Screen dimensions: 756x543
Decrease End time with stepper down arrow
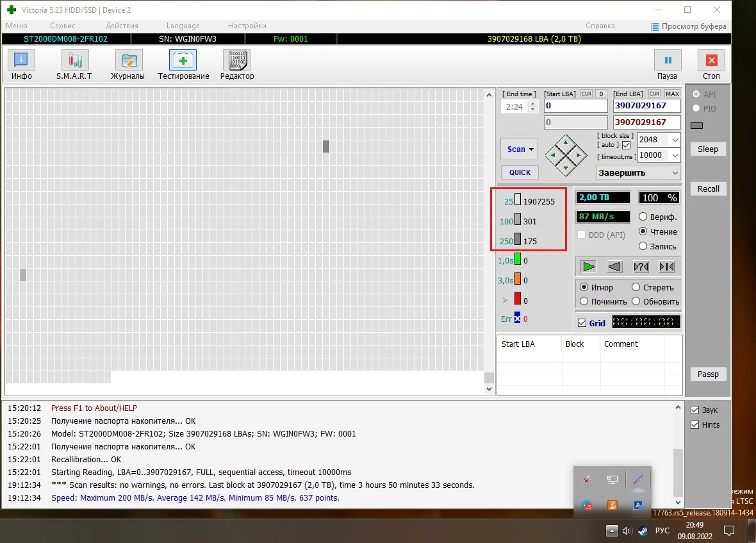tap(532, 110)
